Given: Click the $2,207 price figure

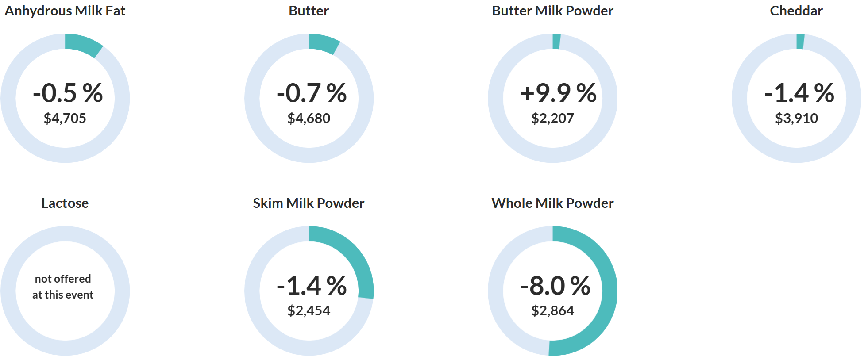Looking at the screenshot, I should [552, 118].
